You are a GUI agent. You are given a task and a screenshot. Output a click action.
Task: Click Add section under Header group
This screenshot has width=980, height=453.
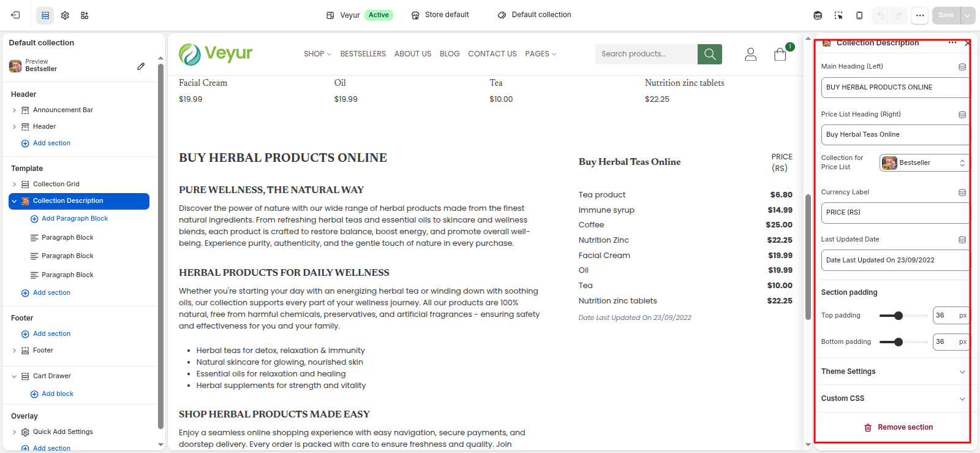[x=46, y=143]
